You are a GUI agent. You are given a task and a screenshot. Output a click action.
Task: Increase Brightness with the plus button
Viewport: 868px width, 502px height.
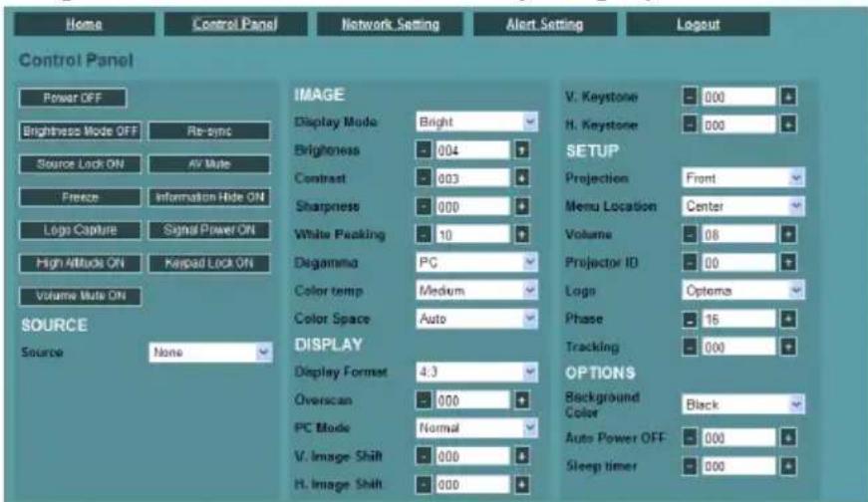(521, 150)
